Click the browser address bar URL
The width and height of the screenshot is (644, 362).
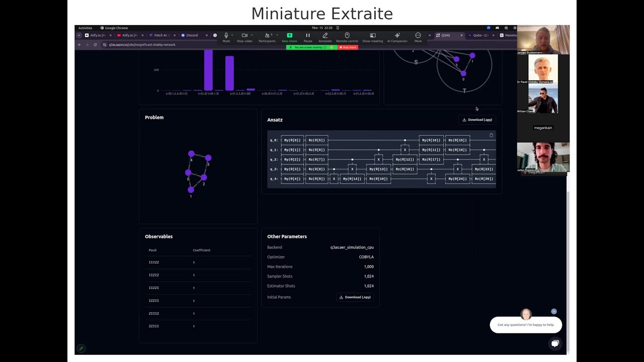[x=142, y=45]
